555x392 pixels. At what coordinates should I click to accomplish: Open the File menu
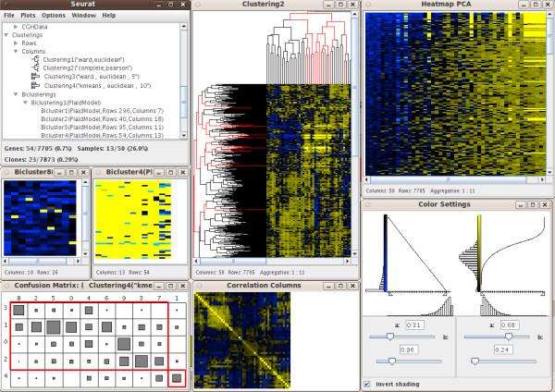[x=9, y=15]
